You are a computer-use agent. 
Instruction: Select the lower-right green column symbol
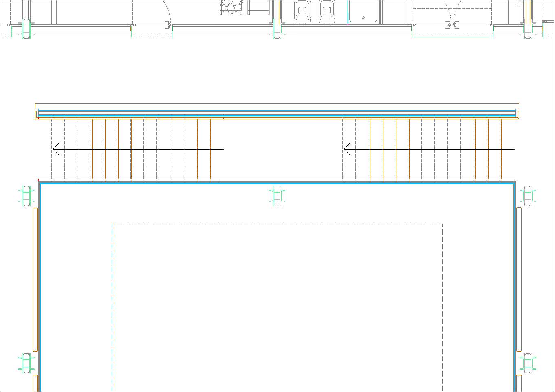tap(528, 363)
